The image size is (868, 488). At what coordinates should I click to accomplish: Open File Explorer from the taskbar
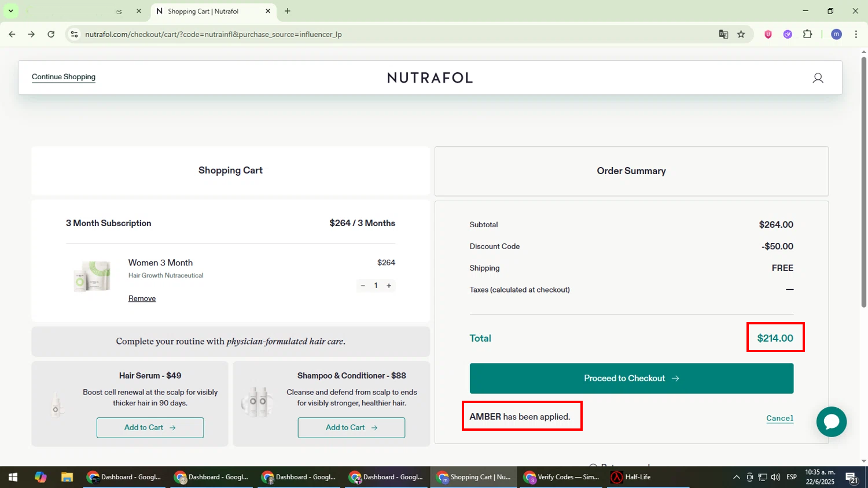tap(67, 477)
